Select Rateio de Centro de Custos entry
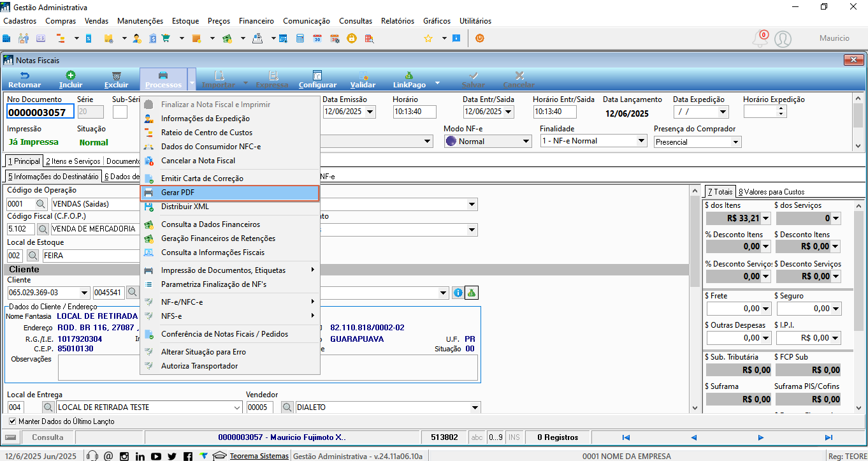Viewport: 868px width, 461px height. [x=229, y=132]
